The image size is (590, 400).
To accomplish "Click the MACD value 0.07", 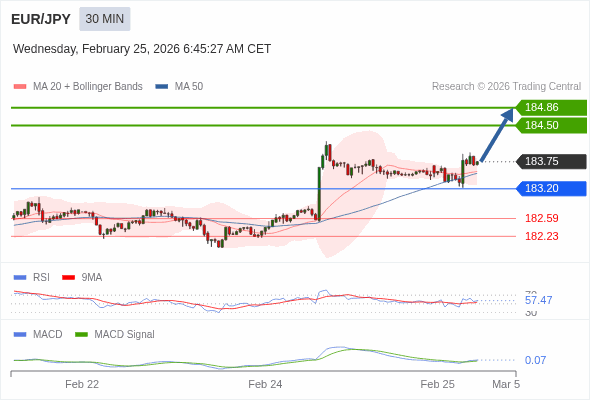I will 535,360.
